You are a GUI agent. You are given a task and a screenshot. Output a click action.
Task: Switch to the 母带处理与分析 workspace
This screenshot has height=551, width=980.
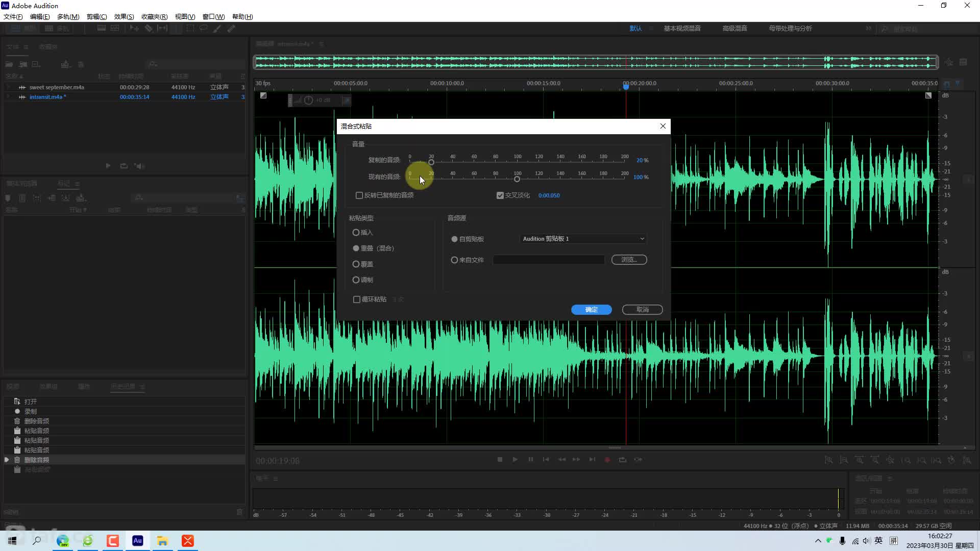pos(790,29)
